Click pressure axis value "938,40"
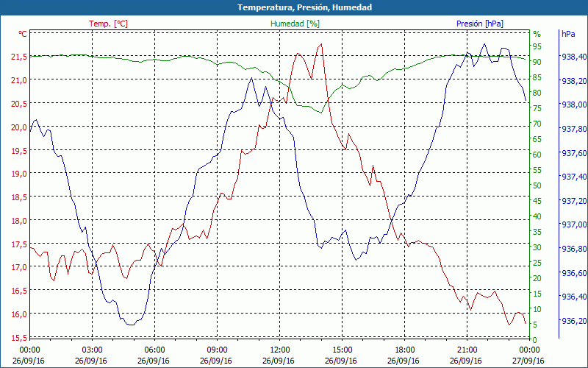Image resolution: width=588 pixels, height=368 pixels. (573, 57)
